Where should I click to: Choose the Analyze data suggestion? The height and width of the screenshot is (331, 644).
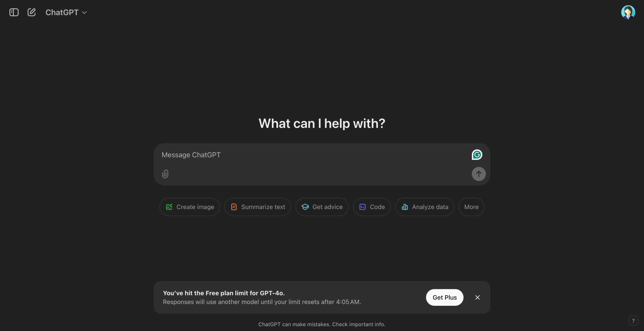(425, 207)
